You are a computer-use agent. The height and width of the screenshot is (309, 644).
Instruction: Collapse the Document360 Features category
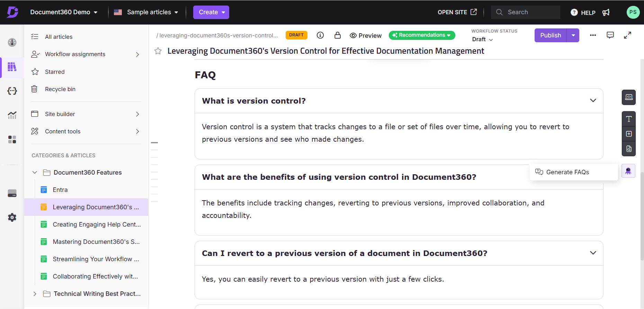35,173
